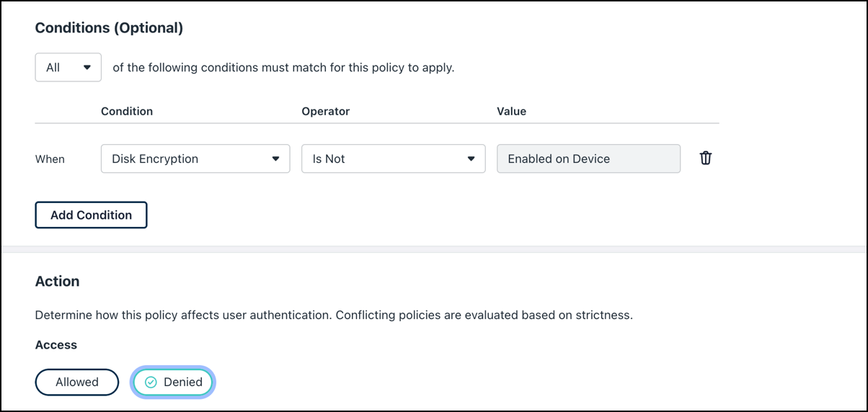868x412 pixels.
Task: Click the When row label
Action: pyautogui.click(x=50, y=159)
